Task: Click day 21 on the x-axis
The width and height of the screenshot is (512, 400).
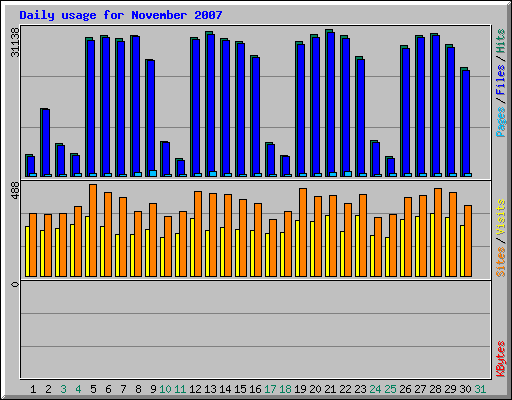Action: coord(330,389)
